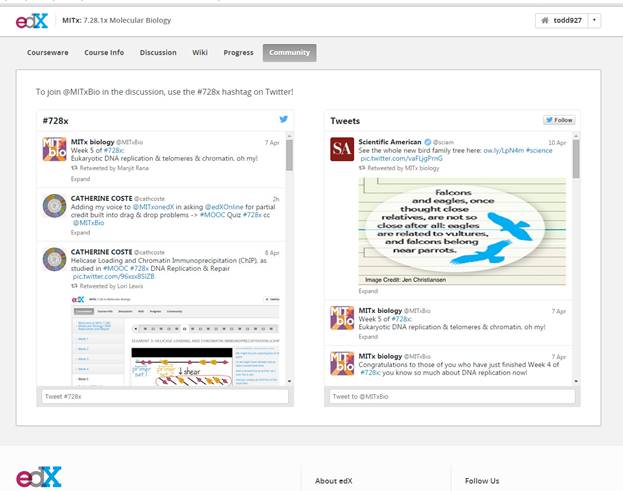The width and height of the screenshot is (623, 491).
Task: Expand MITx biology Week 5 tweet in Tweets panel
Action: click(x=368, y=336)
